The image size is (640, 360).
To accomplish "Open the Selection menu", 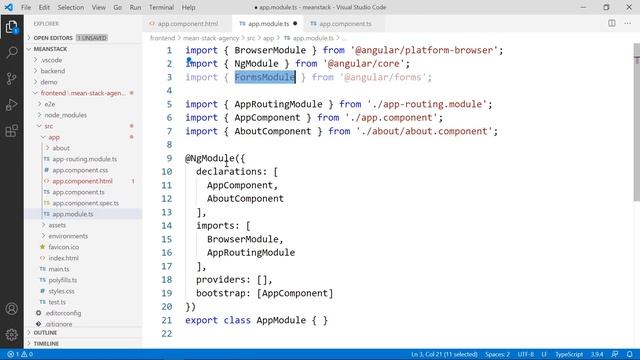I will [70, 7].
